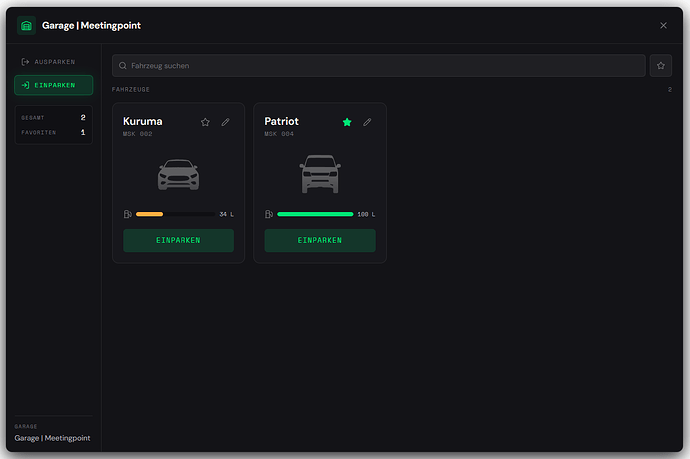This screenshot has height=459, width=690.
Task: Click the Favoriten count row
Action: pos(53,132)
